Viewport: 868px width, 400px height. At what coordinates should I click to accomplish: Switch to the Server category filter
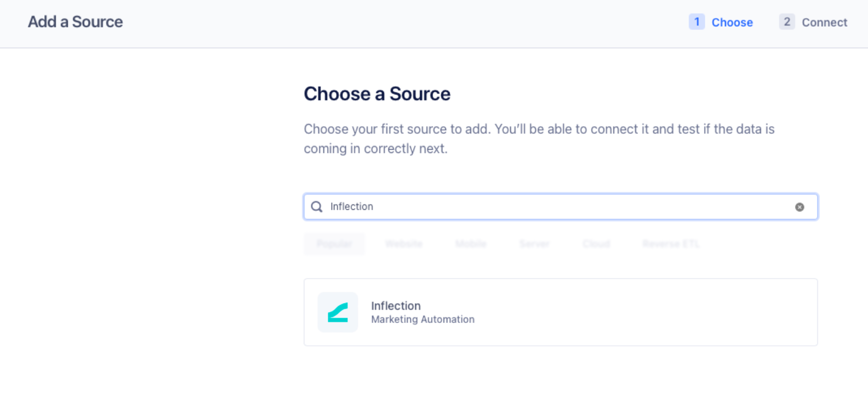[x=534, y=244]
